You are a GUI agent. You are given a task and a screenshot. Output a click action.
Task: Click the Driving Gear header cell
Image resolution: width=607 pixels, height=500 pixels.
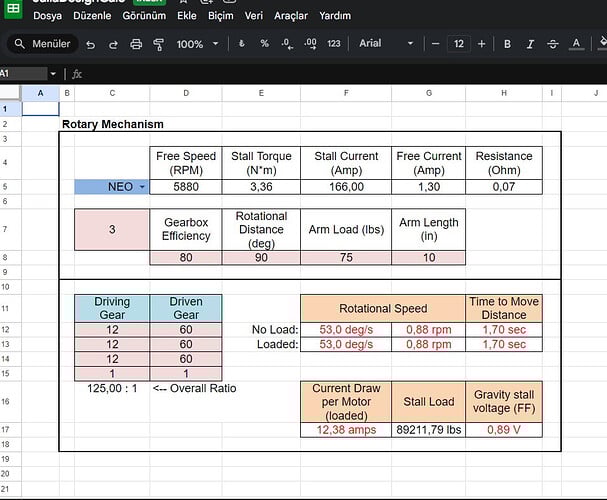pos(112,308)
